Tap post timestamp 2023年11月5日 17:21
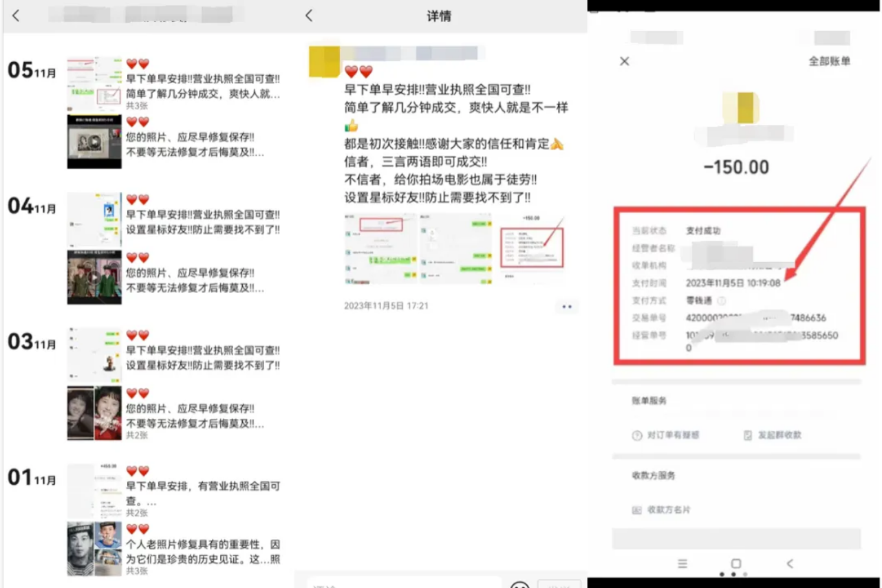This screenshot has height=588, width=882. (x=386, y=305)
